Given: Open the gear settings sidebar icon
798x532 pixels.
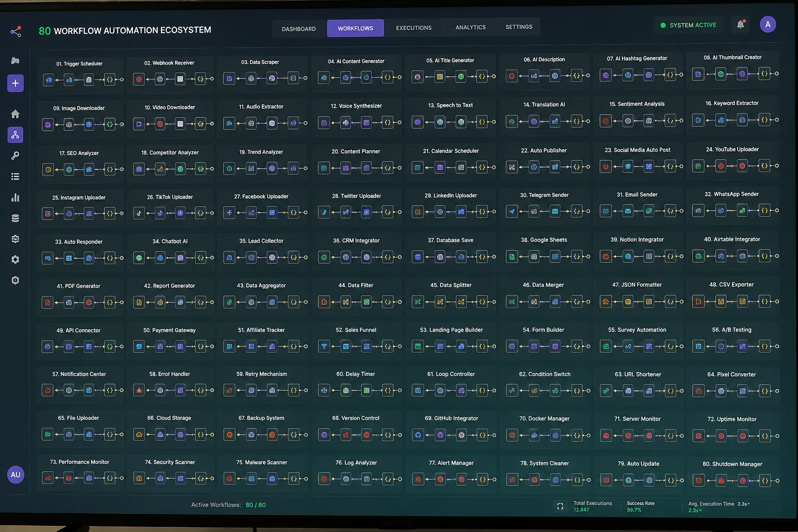Looking at the screenshot, I should (x=16, y=259).
